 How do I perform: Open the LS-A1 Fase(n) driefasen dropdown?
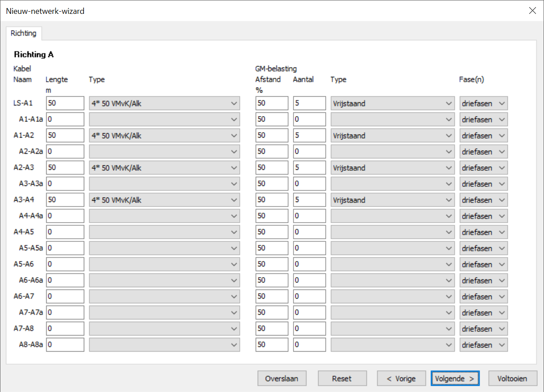pyautogui.click(x=483, y=104)
